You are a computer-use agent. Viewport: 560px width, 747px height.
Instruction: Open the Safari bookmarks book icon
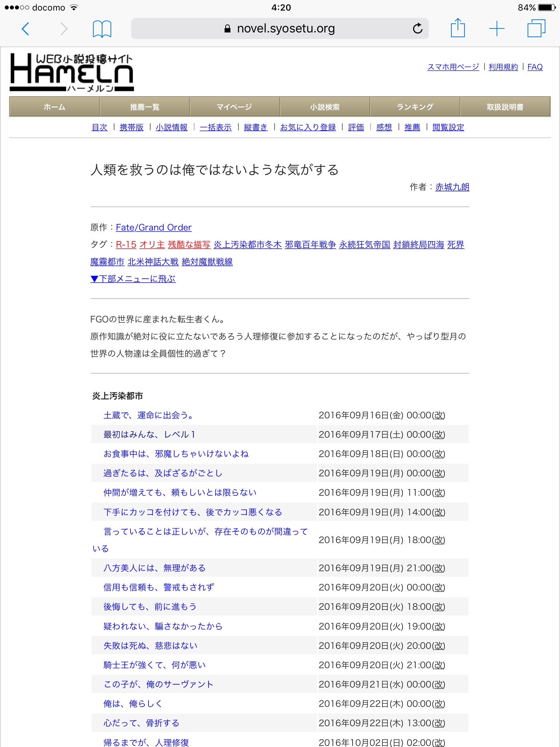tap(102, 29)
